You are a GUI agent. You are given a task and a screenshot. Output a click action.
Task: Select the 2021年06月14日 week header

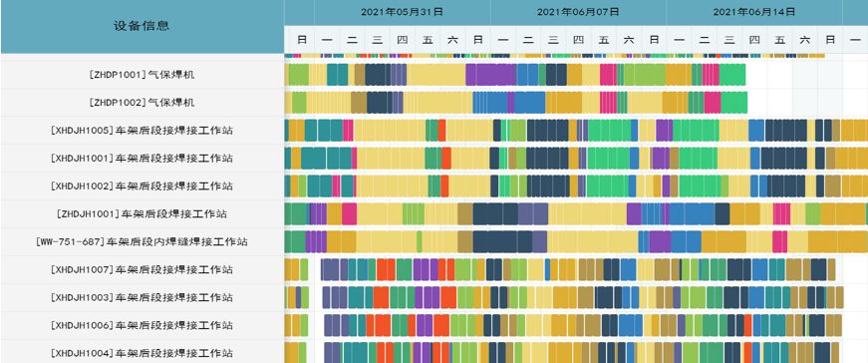[754, 12]
